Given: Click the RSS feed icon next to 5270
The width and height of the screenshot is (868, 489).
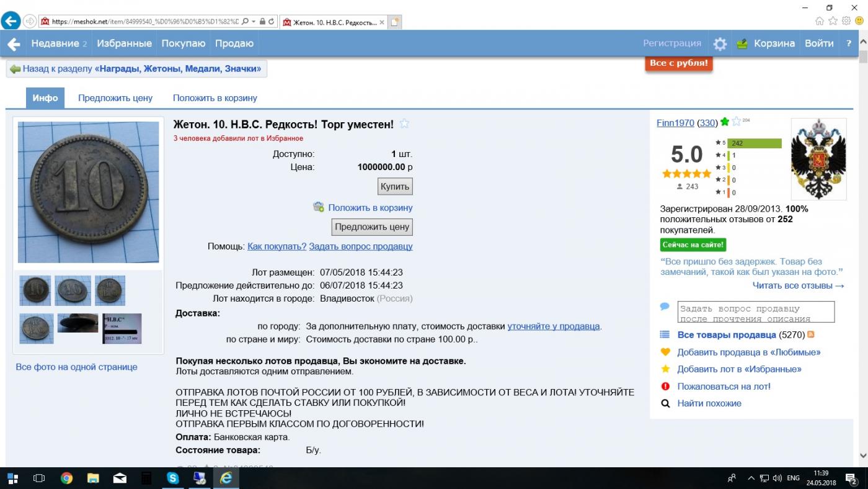Looking at the screenshot, I should pyautogui.click(x=810, y=334).
